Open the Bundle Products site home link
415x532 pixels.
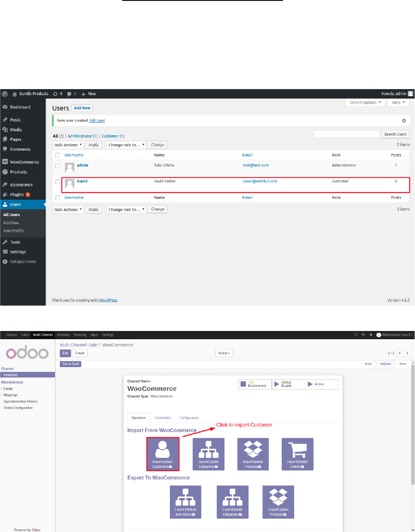point(30,93)
